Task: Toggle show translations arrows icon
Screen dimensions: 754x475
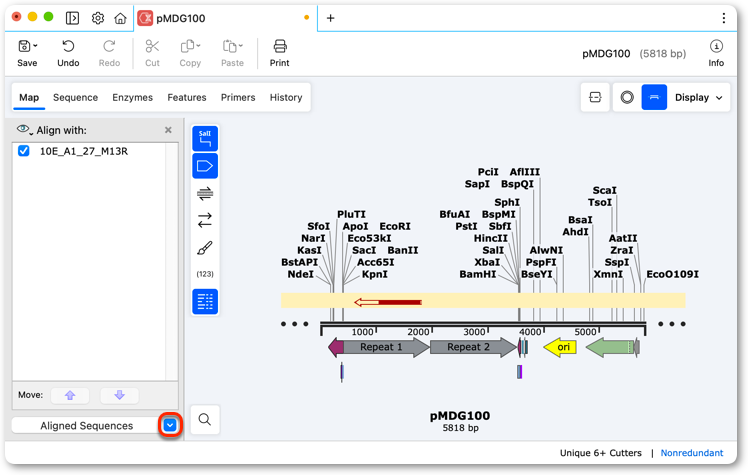Action: 205,220
